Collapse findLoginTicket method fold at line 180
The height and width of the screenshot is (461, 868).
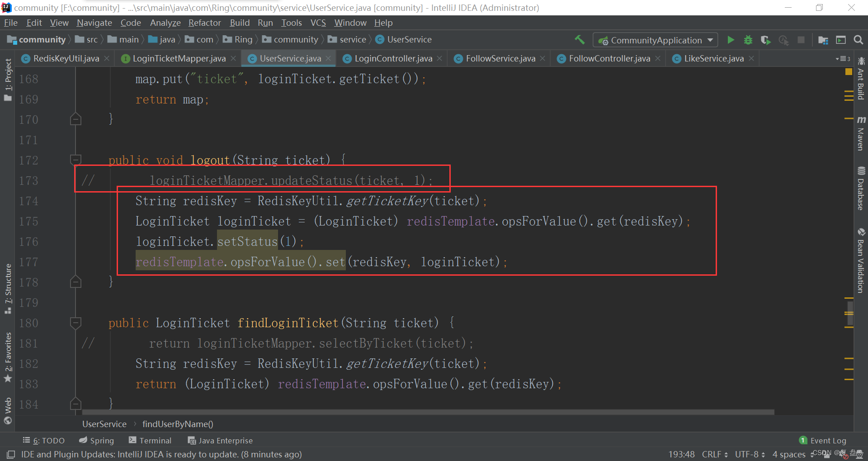75,323
